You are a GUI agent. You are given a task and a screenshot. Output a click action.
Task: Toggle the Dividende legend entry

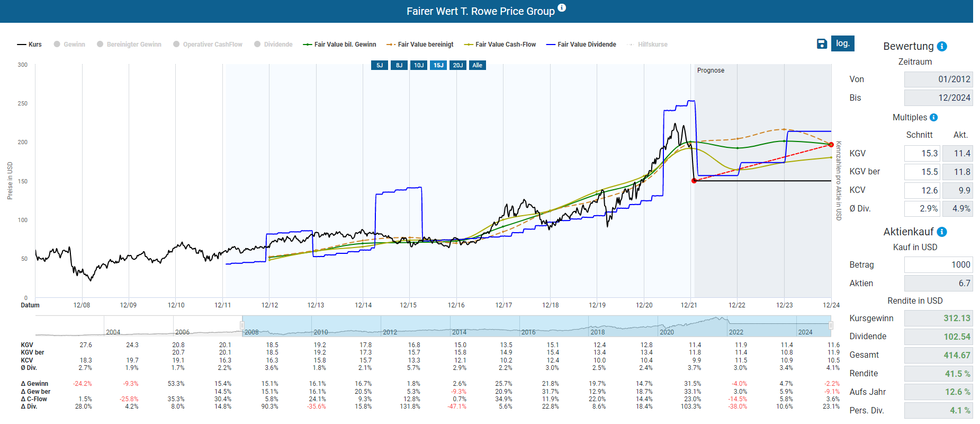click(x=273, y=45)
